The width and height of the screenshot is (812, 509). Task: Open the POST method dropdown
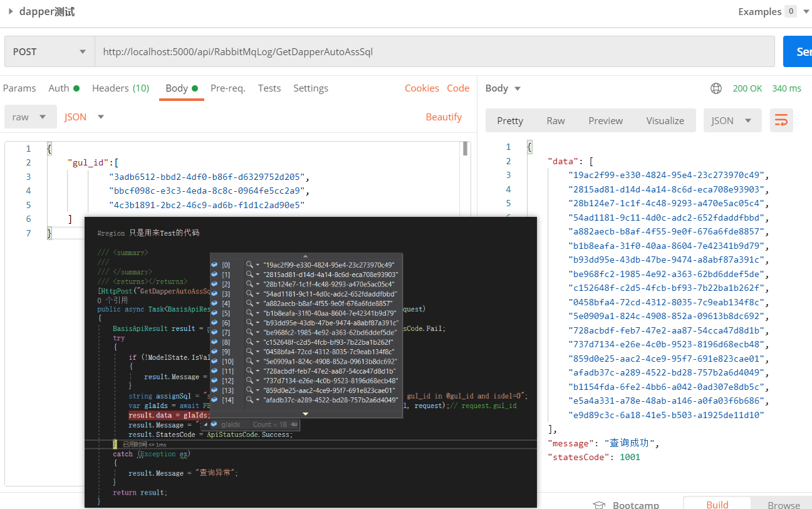click(49, 52)
